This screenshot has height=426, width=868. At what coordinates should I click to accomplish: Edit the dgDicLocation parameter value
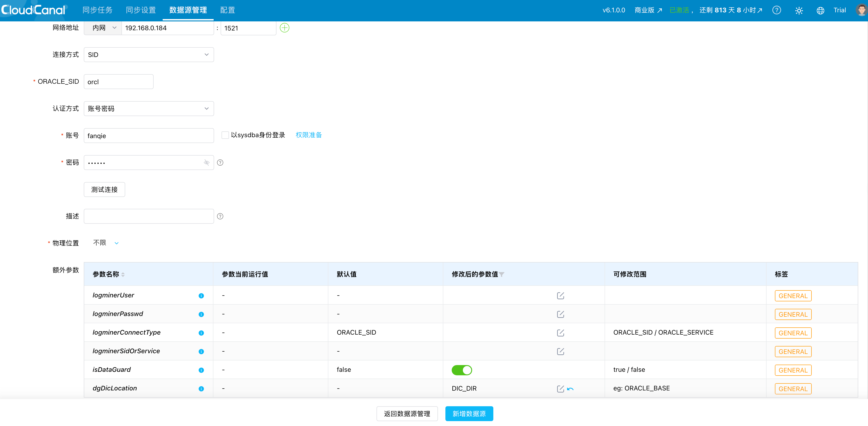pos(560,389)
